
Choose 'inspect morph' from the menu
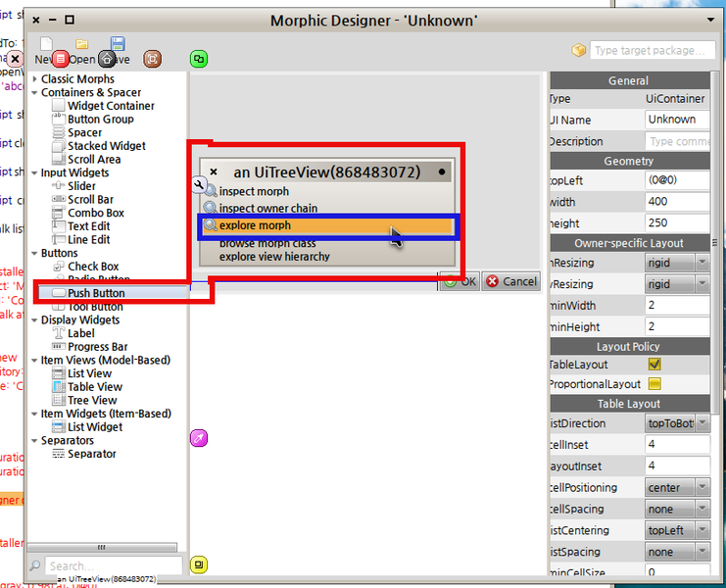(x=254, y=192)
